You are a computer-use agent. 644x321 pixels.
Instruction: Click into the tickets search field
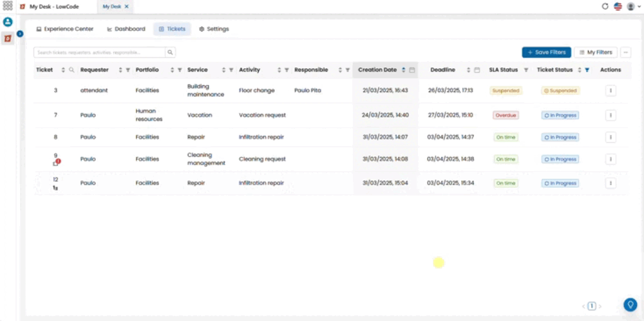[99, 53]
